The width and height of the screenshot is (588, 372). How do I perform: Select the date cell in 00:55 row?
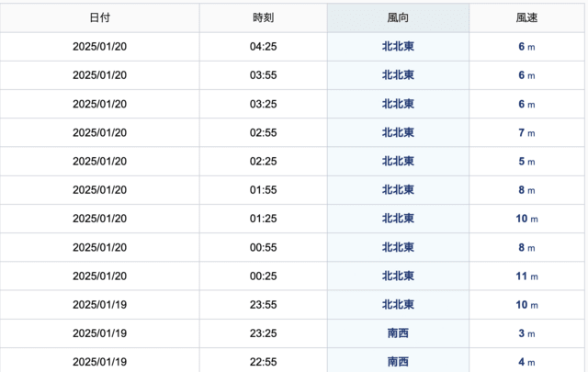(x=100, y=247)
